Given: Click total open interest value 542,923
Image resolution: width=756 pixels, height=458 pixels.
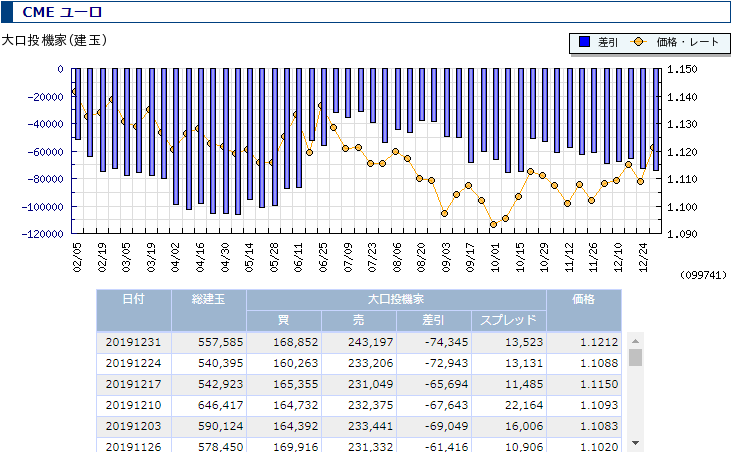Looking at the screenshot, I should (x=220, y=385).
